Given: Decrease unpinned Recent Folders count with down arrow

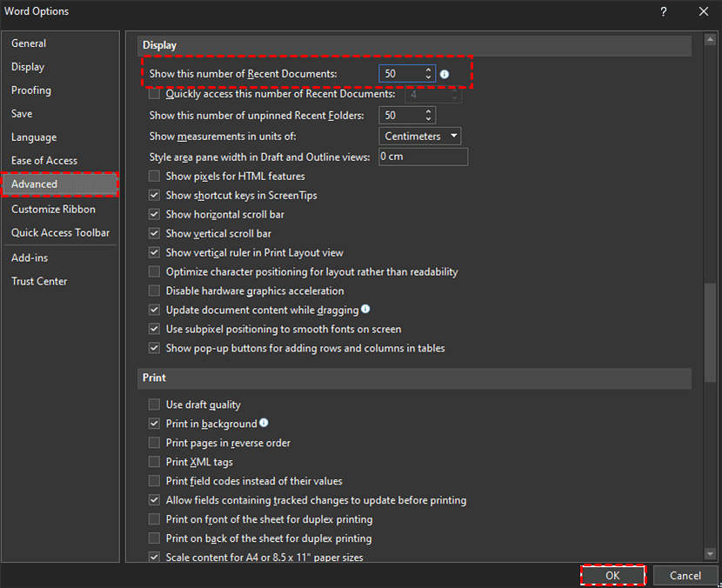Looking at the screenshot, I should pyautogui.click(x=428, y=119).
